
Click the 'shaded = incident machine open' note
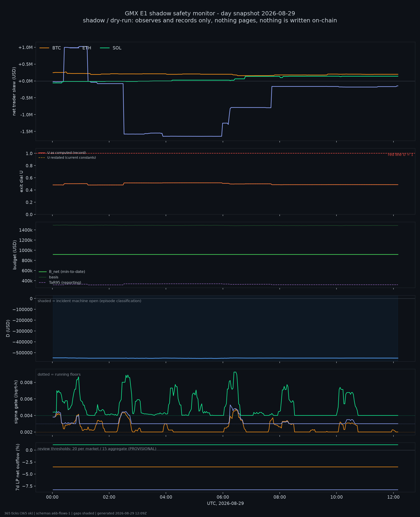click(90, 301)
